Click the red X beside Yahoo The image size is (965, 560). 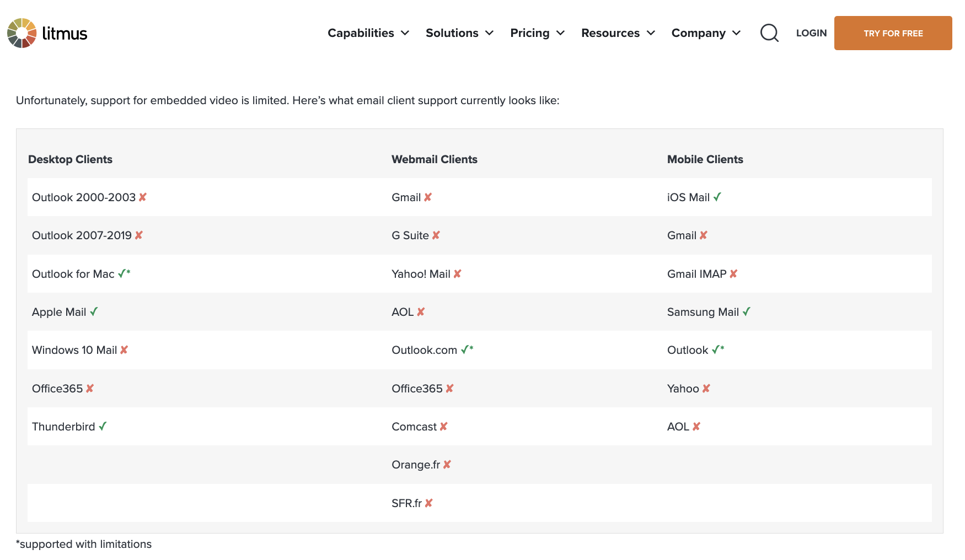(706, 389)
